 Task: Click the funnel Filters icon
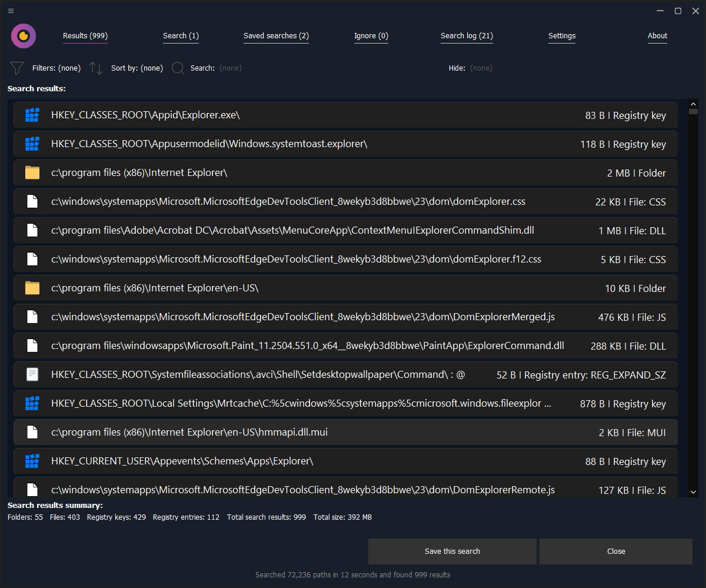point(17,68)
